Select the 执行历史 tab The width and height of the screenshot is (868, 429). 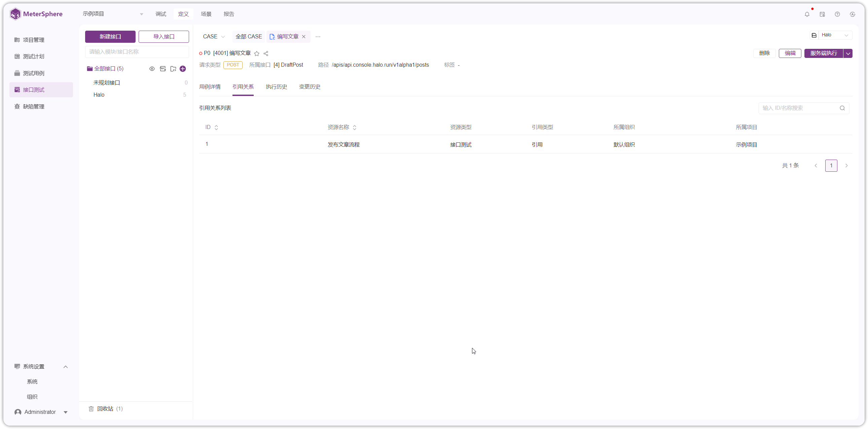[x=276, y=87]
